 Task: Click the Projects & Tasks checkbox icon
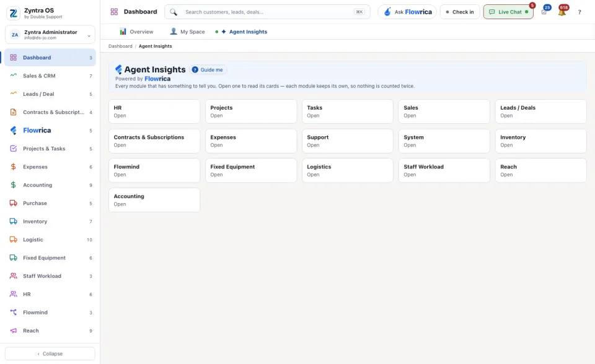(x=13, y=149)
